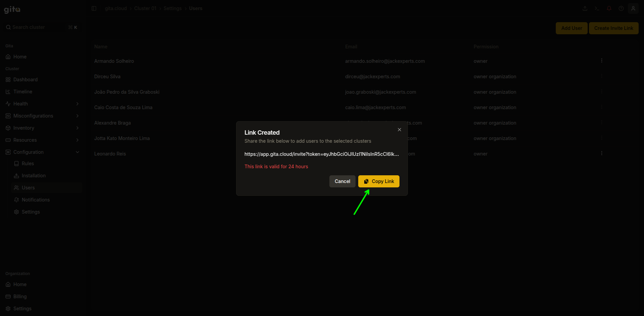Cancel the Link Created dialog

click(x=342, y=181)
